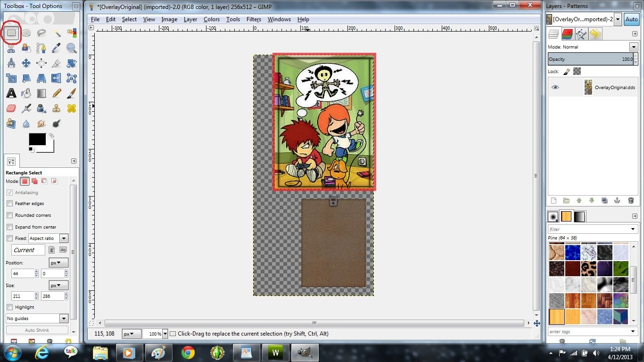Open the No guides dropdown
This screenshot has width=644, height=362.
pos(37,319)
